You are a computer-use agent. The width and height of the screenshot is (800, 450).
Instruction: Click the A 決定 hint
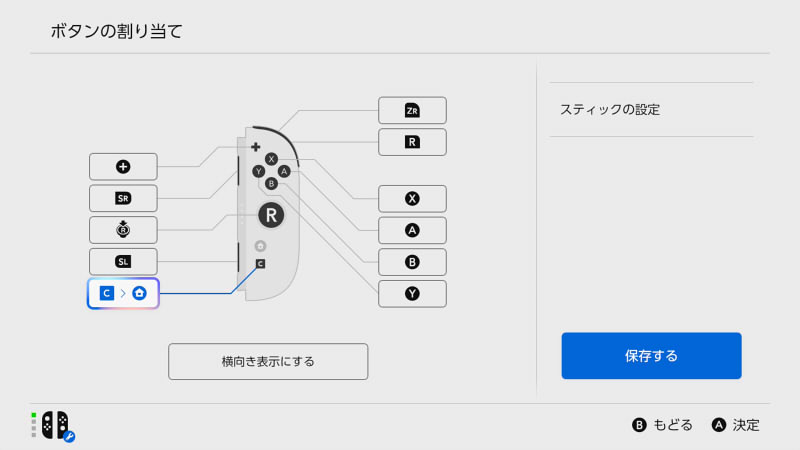735,425
